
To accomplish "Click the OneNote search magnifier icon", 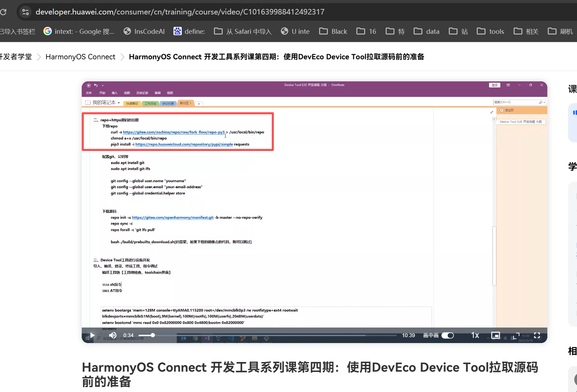I will click(x=541, y=102).
